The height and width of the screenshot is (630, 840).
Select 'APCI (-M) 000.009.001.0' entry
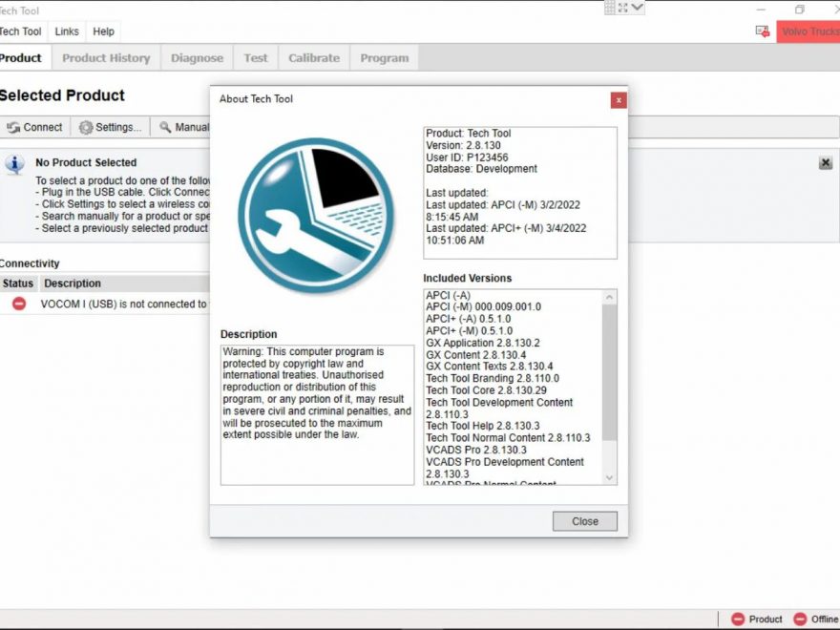pyautogui.click(x=483, y=307)
